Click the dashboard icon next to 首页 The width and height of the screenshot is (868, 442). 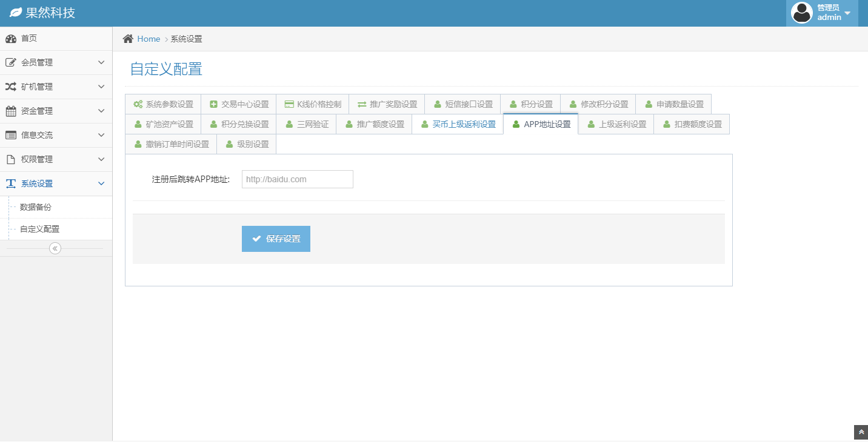[11, 39]
